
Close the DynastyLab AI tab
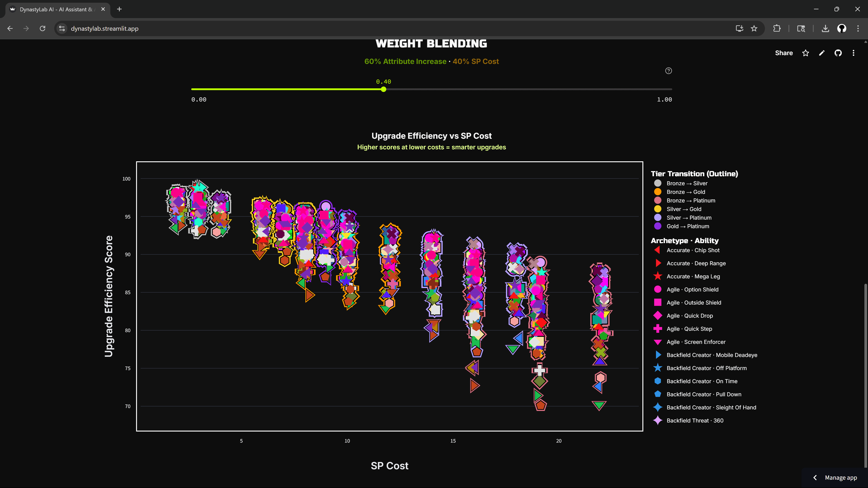pyautogui.click(x=103, y=9)
